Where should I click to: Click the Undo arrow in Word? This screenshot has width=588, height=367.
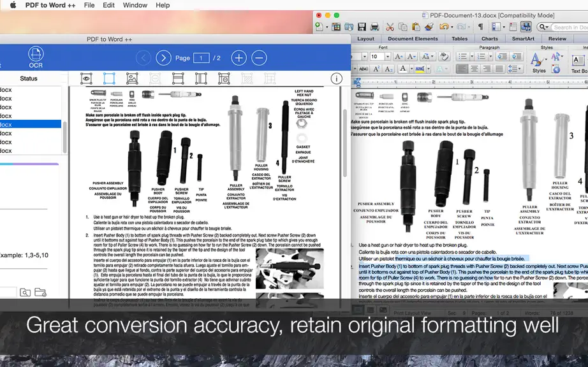click(x=444, y=27)
